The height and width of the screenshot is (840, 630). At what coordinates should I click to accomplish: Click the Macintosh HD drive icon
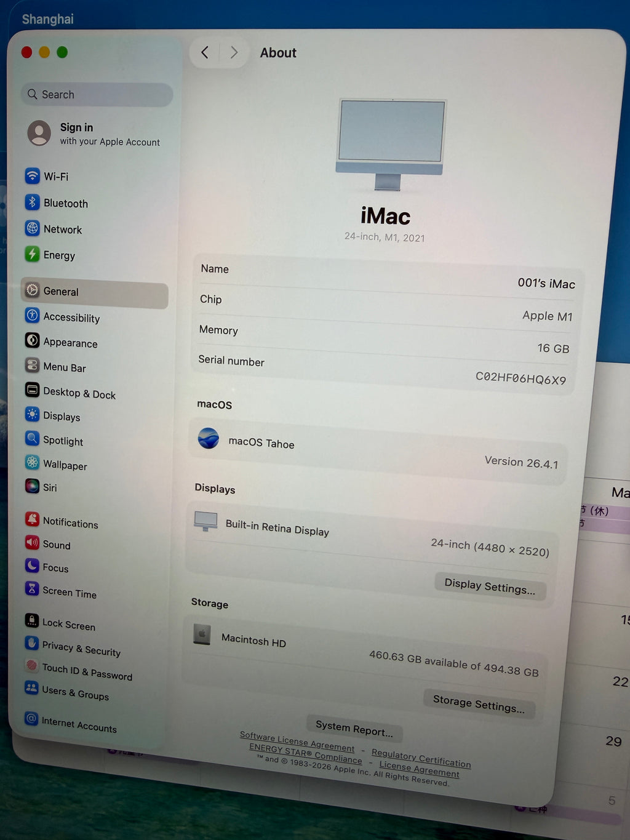click(x=202, y=634)
